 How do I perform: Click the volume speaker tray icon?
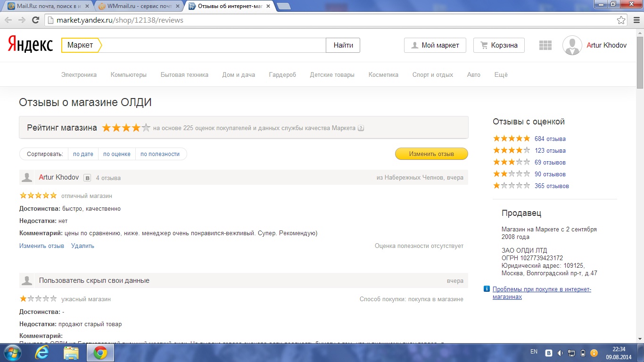pos(560,353)
